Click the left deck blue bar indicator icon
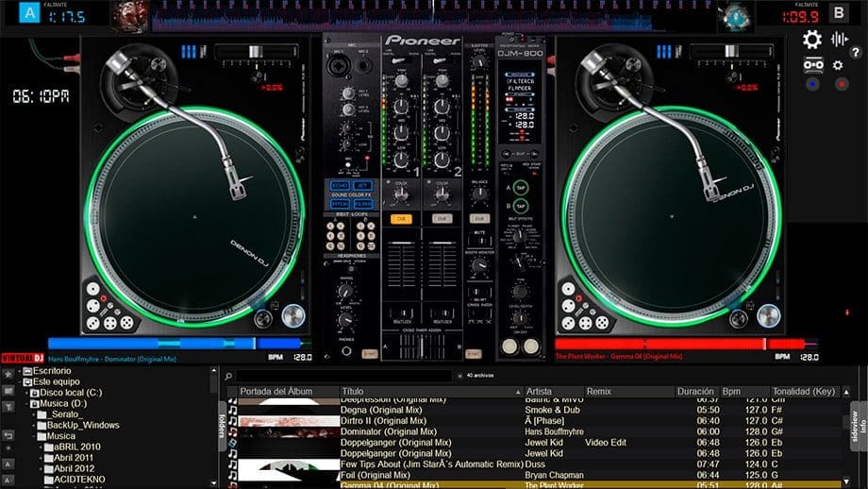This screenshot has width=868, height=489. pyautogui.click(x=189, y=52)
